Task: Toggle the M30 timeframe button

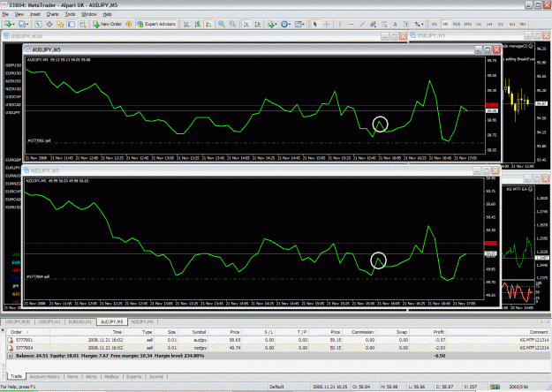Action: (x=468, y=24)
